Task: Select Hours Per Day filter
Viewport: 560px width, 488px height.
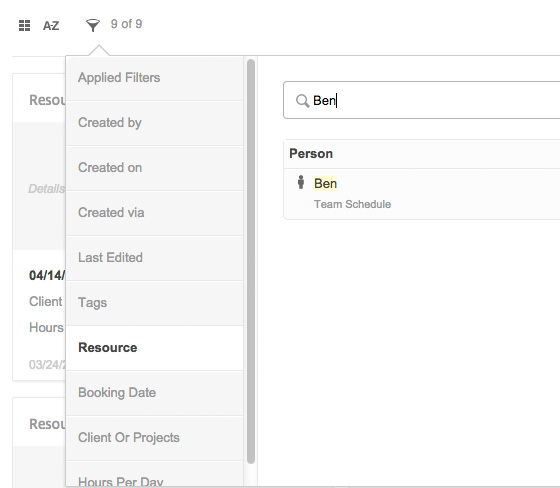Action: pyautogui.click(x=155, y=474)
